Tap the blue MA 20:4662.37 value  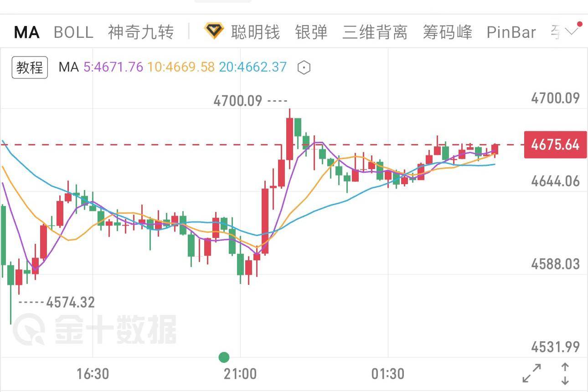pyautogui.click(x=253, y=67)
